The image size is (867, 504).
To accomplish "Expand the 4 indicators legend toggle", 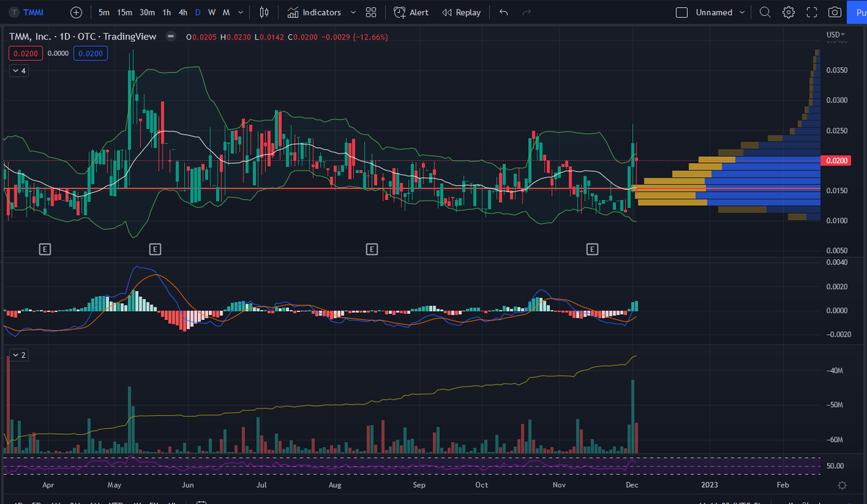I will point(19,71).
